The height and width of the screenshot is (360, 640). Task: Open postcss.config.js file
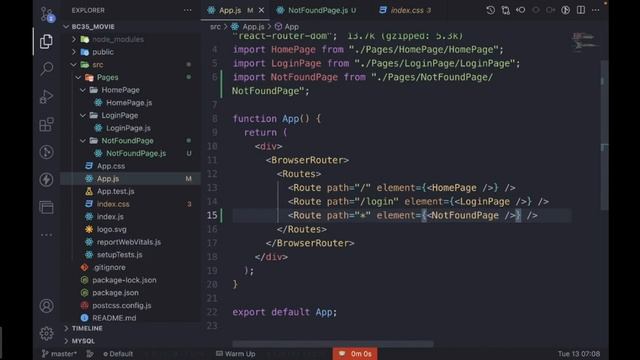tap(122, 305)
